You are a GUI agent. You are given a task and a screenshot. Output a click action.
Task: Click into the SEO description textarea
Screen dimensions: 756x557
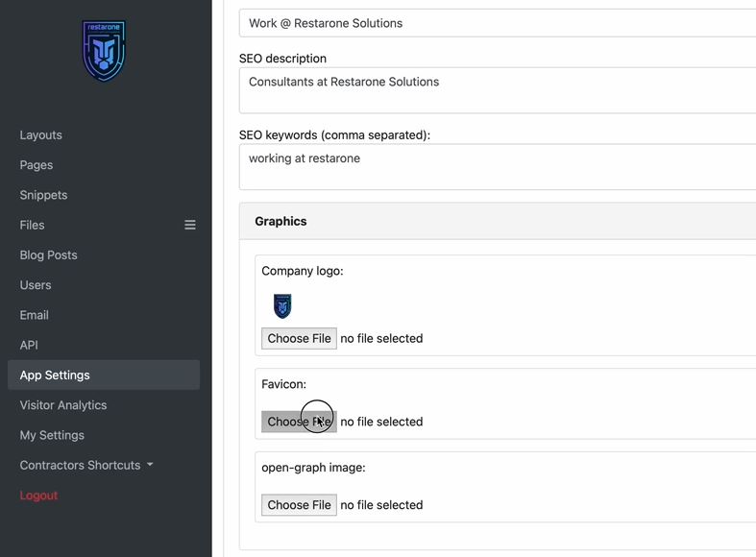point(498,90)
